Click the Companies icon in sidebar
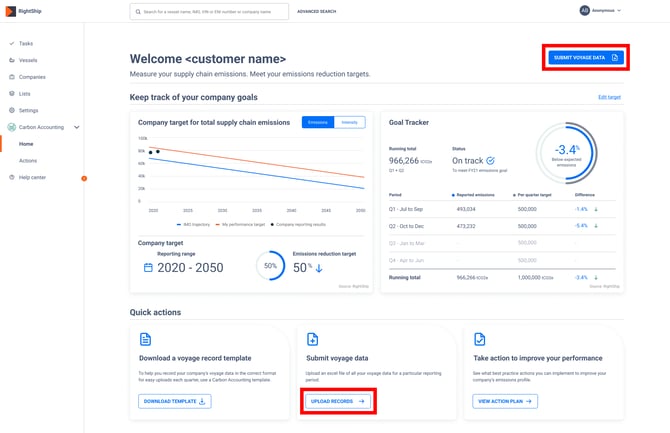Viewport: 670px width, 433px height. click(x=11, y=77)
